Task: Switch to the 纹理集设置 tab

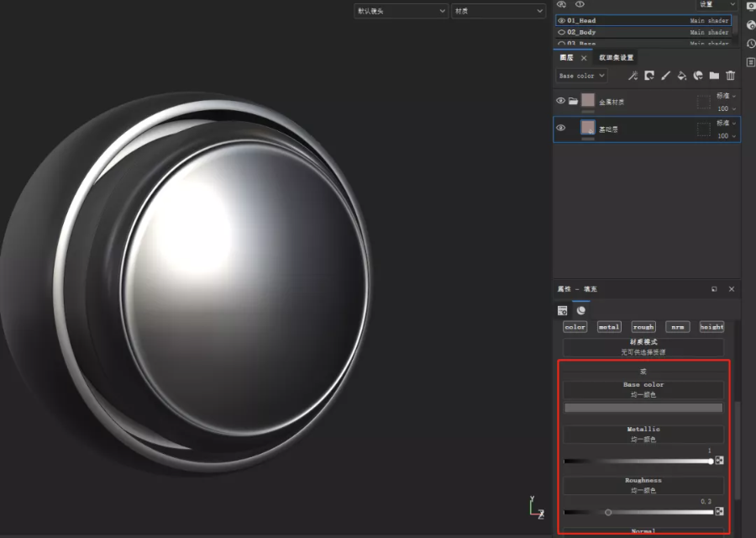Action: pyautogui.click(x=617, y=57)
